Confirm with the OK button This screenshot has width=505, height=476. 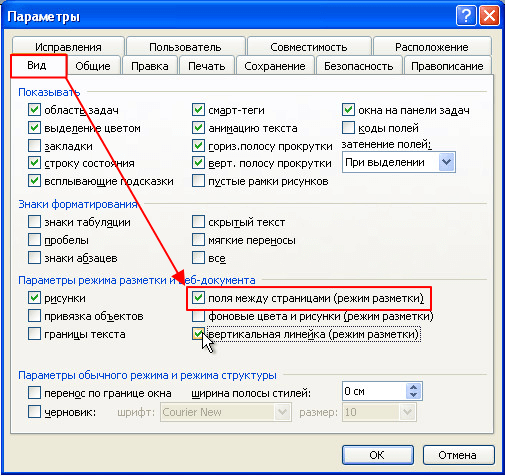[378, 455]
